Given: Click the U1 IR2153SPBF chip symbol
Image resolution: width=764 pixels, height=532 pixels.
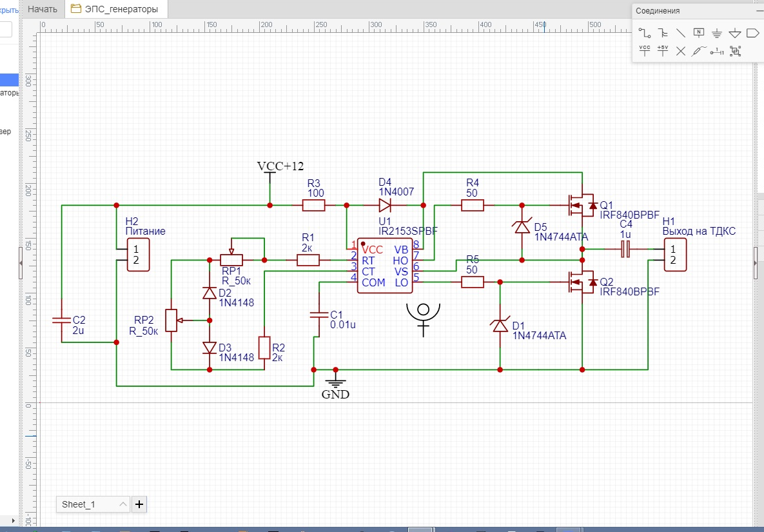Looking at the screenshot, I should [385, 266].
